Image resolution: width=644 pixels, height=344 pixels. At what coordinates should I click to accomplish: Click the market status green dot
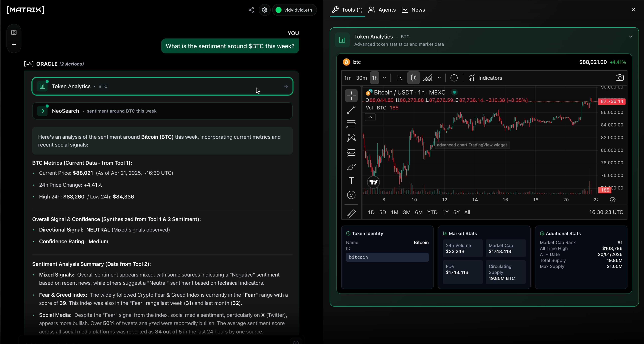tap(454, 92)
